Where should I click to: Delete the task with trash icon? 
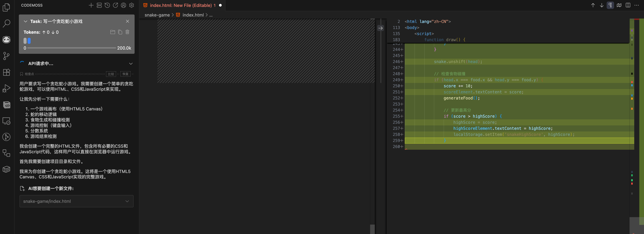click(128, 32)
